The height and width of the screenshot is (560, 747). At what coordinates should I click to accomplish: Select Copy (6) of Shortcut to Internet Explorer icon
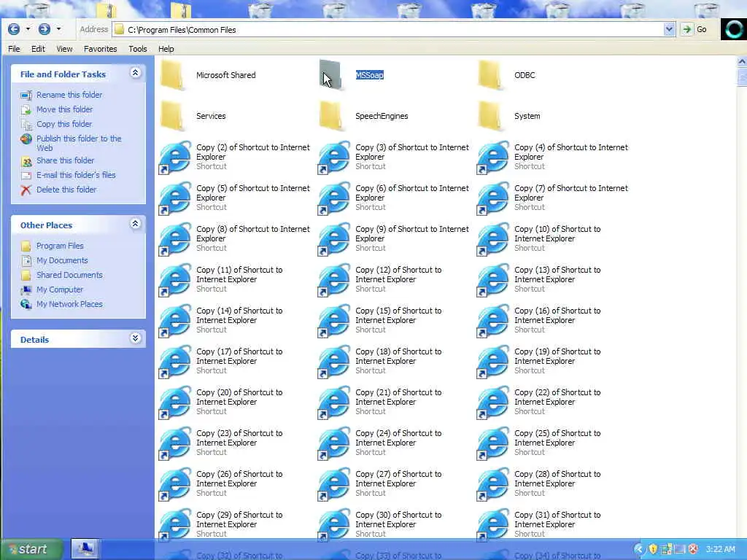click(x=334, y=198)
